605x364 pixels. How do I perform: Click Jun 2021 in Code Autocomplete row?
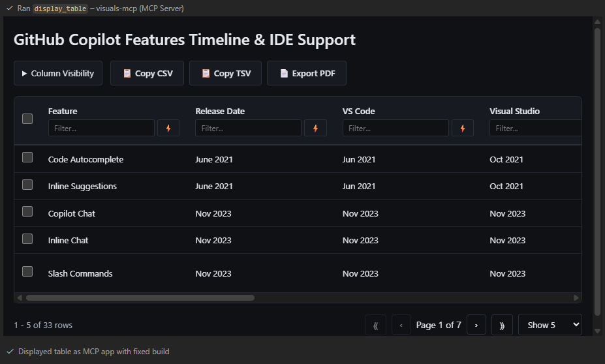tap(359, 160)
